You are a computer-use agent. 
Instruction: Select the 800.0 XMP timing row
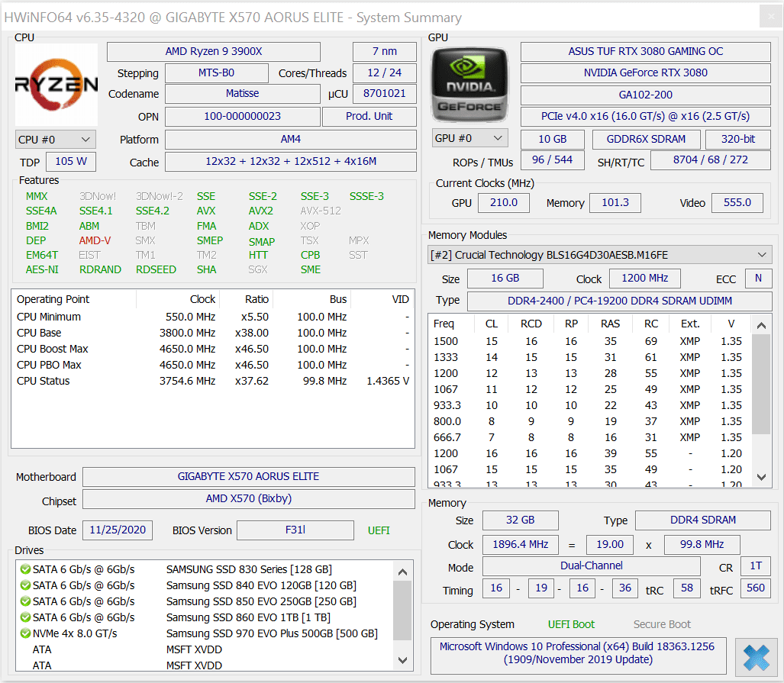(x=589, y=421)
